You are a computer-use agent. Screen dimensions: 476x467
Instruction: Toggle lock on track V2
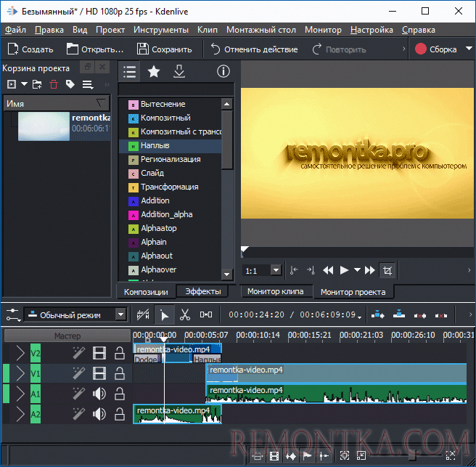pos(120,354)
